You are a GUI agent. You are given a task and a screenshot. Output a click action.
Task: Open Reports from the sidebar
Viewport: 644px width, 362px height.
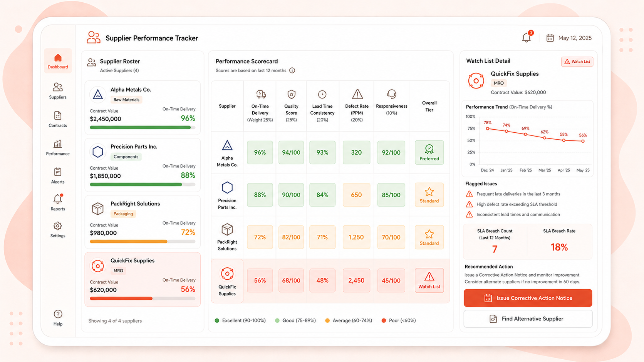point(58,203)
